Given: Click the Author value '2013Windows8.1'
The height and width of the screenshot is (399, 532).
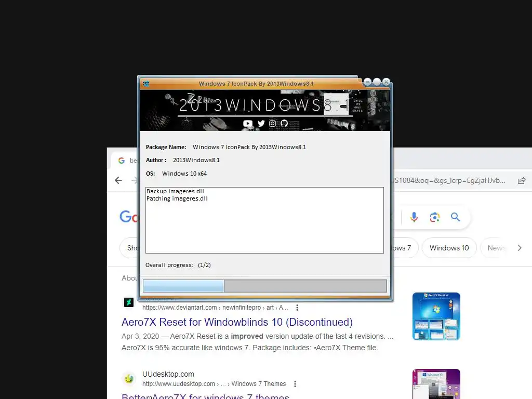Looking at the screenshot, I should (x=196, y=160).
